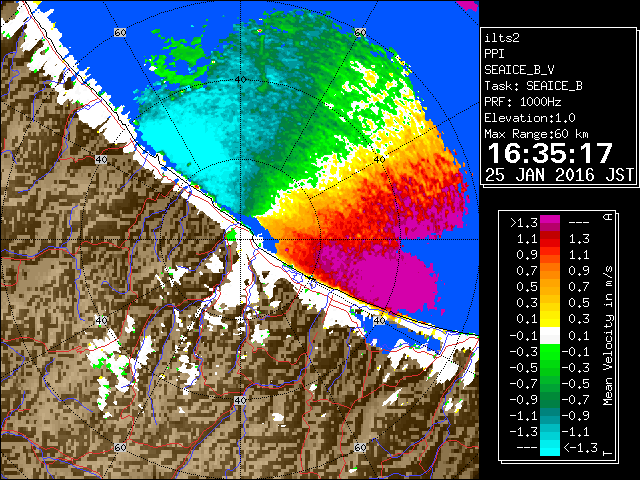This screenshot has width=640, height=480.
Task: Select the 'PRF: 1000Hz' text
Action: (x=523, y=102)
